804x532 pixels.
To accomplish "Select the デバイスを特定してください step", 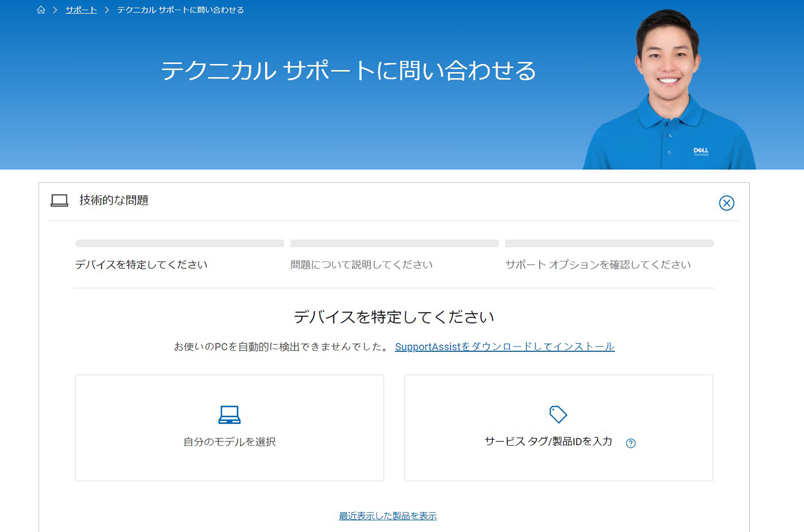I will point(142,265).
